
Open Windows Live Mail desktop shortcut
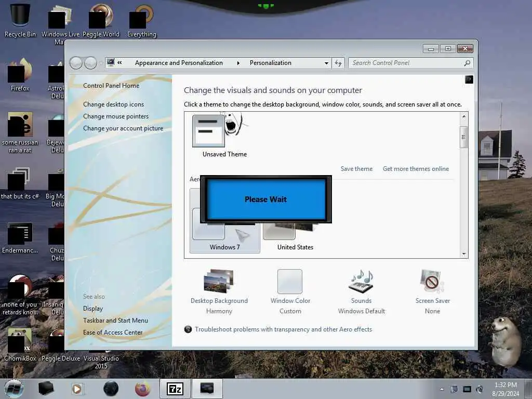60,24
